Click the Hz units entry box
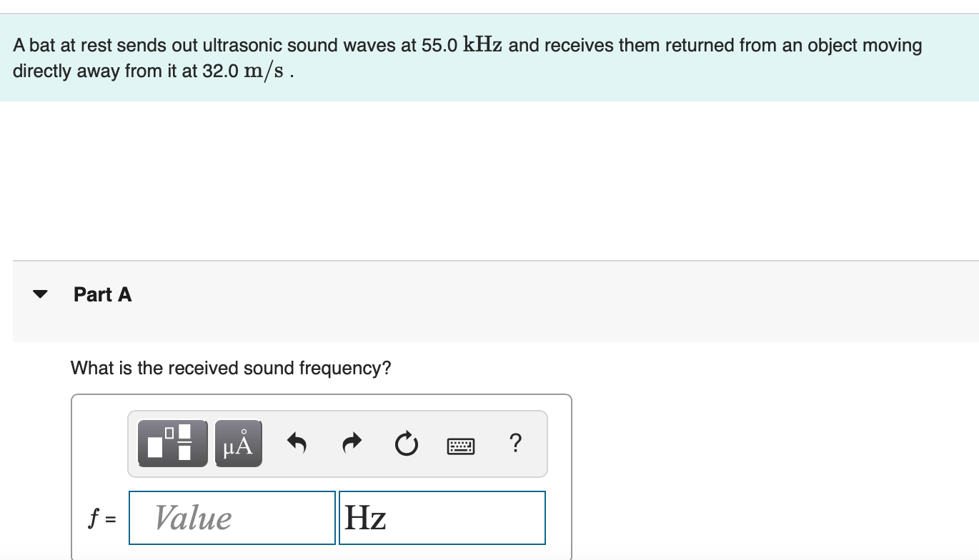This screenshot has width=979, height=560. click(442, 518)
